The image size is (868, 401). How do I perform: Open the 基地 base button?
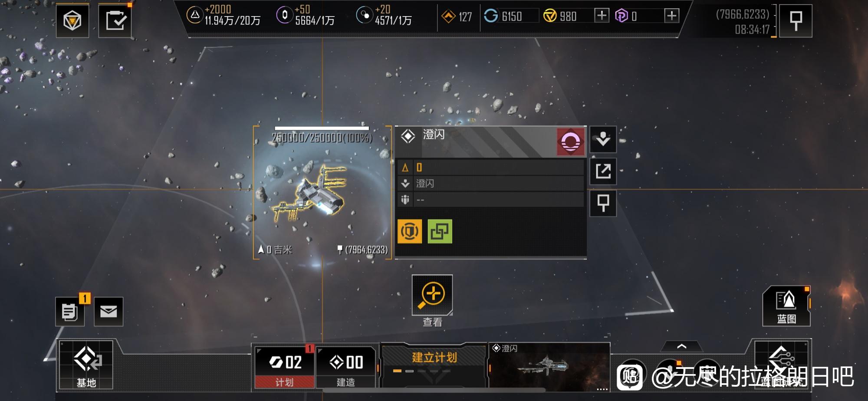[x=86, y=365]
